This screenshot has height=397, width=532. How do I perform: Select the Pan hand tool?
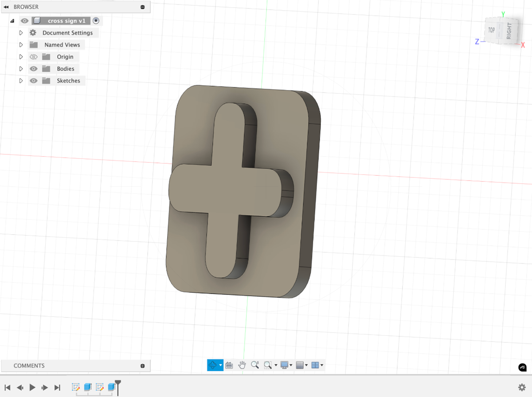[x=242, y=365]
